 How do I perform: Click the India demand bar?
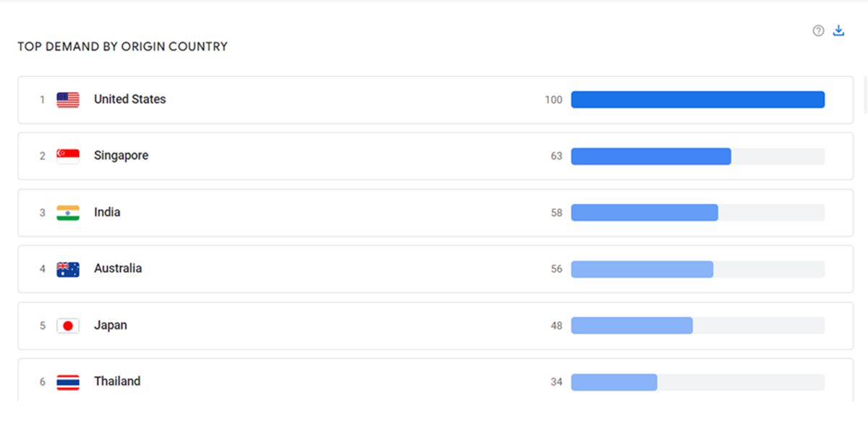(x=644, y=213)
